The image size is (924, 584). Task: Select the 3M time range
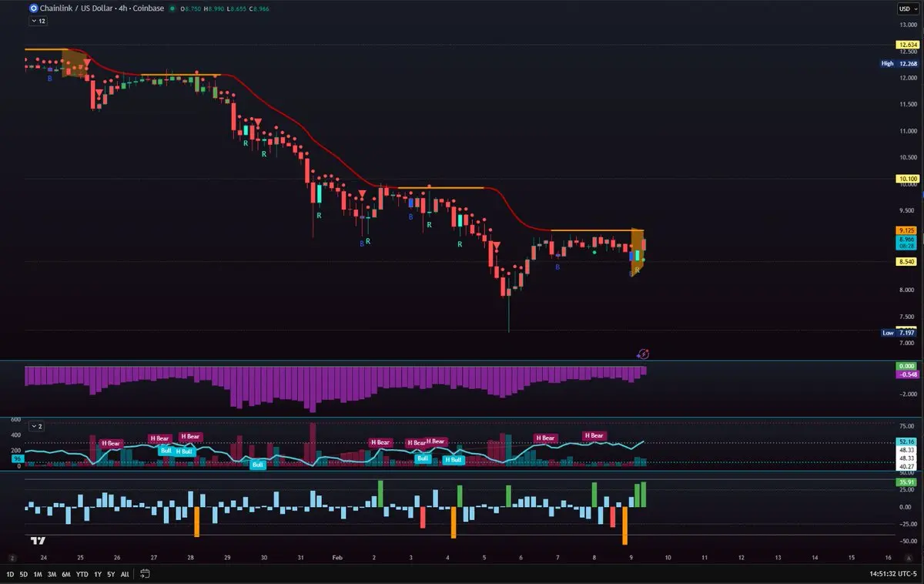point(52,574)
